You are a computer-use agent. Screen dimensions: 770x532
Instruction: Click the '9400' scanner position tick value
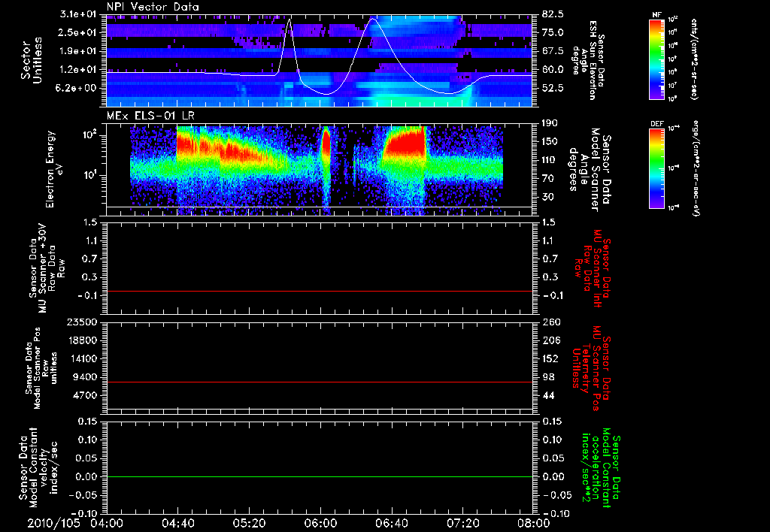[84, 377]
